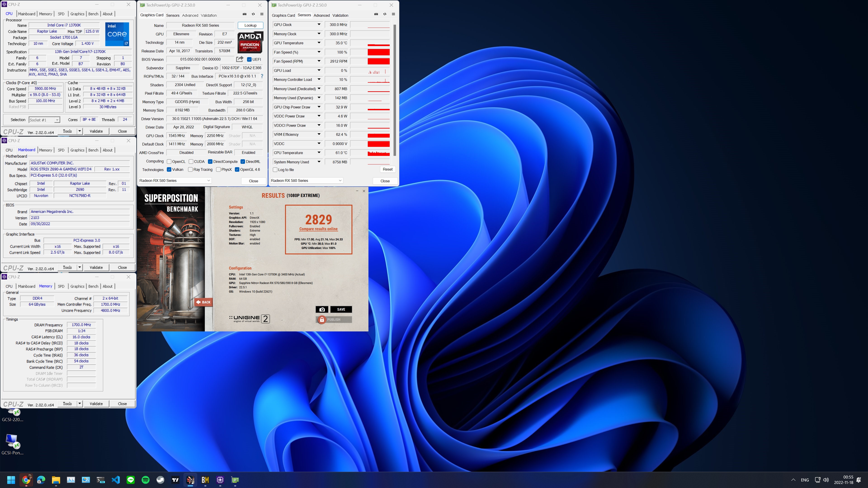This screenshot has height=488, width=868.
Task: Toggle the PhysX checkbox
Action: click(218, 169)
